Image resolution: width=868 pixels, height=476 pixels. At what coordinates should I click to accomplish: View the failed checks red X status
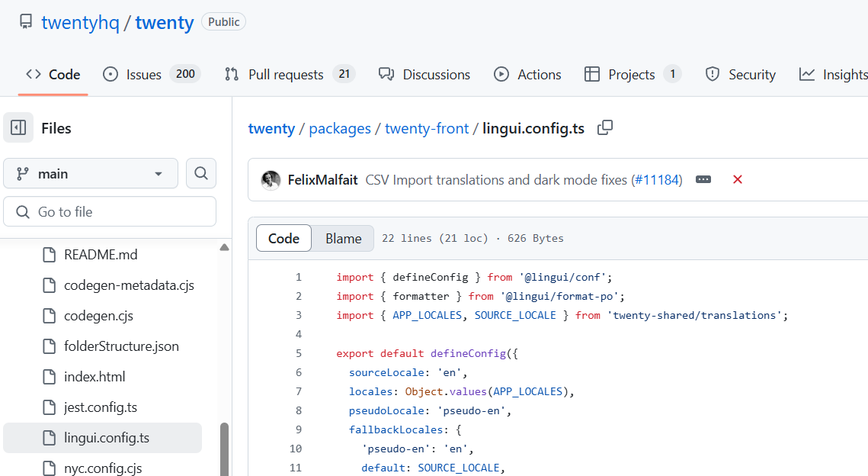coord(738,179)
